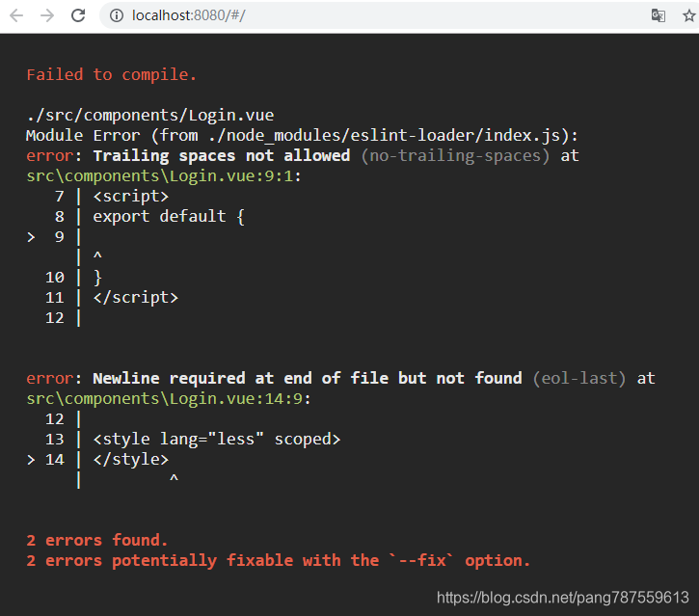The width and height of the screenshot is (699, 616).
Task: Open the translate page icon
Action: (x=658, y=15)
